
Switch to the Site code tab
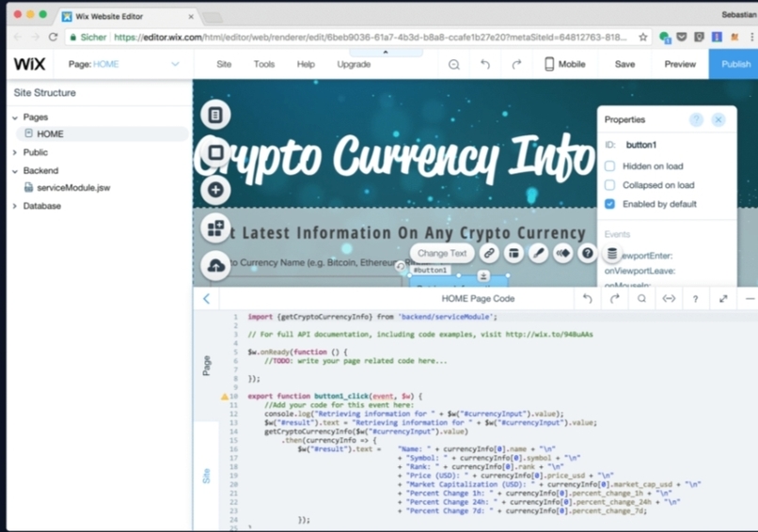tap(206, 476)
